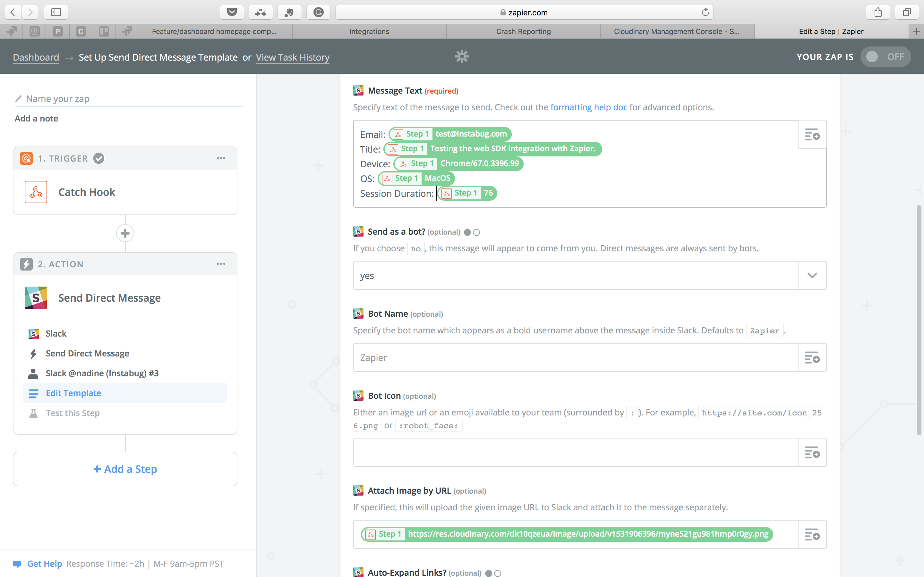924x577 pixels.
Task: Switch to the Crash Reporting browser tab
Action: [x=523, y=31]
